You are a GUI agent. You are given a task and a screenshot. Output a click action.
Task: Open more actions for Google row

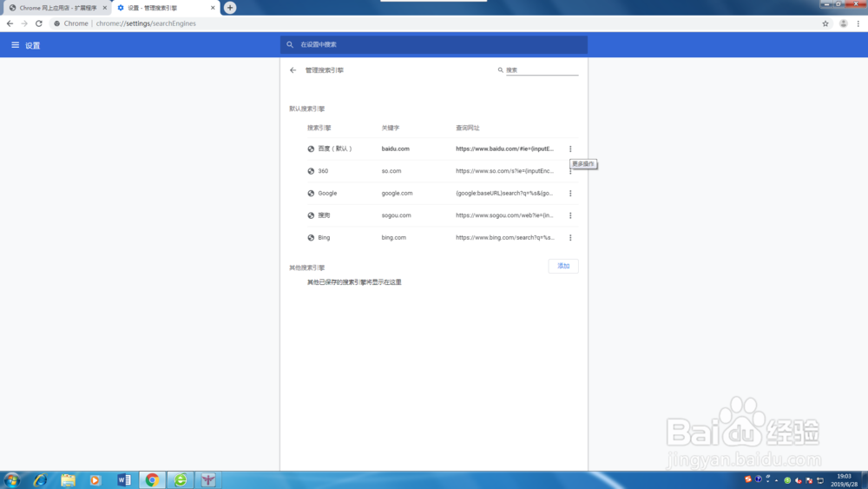click(x=570, y=194)
